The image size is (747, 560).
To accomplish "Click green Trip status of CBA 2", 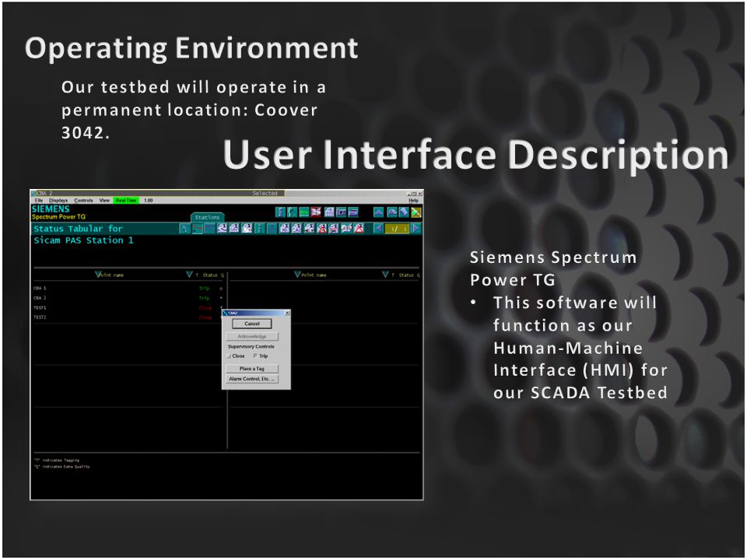I will [204, 298].
